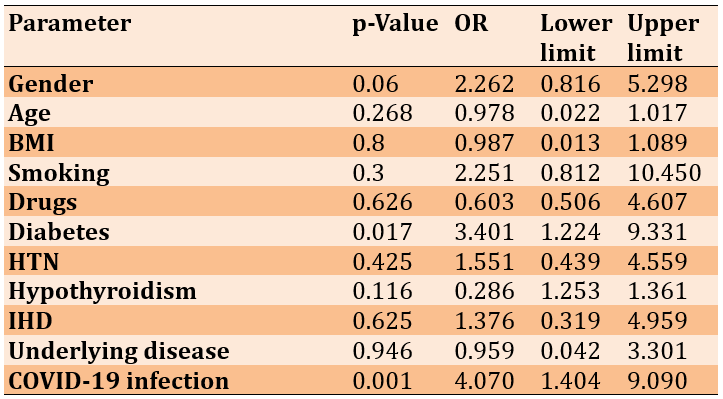Select the BMI row label
The image size is (723, 399).
tap(31, 143)
